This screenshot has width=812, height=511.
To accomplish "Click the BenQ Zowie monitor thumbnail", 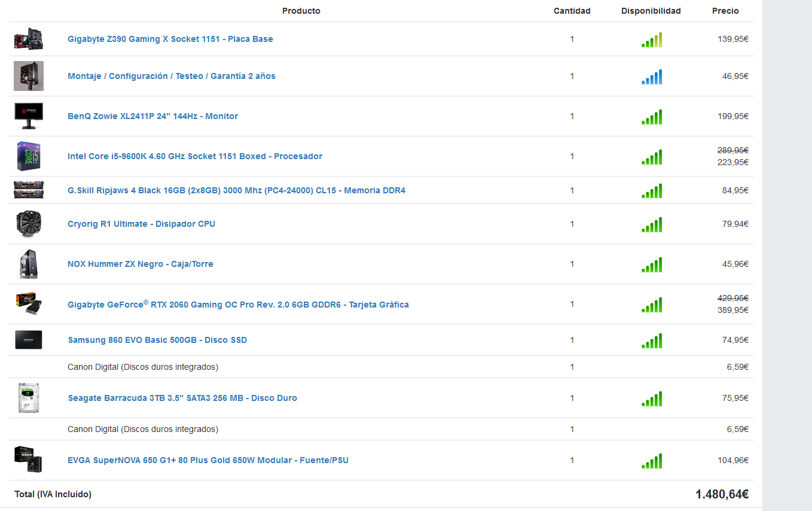I will pyautogui.click(x=29, y=116).
